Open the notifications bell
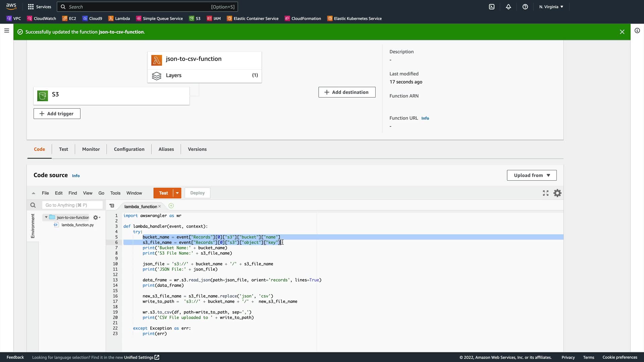The image size is (644, 362). tap(508, 7)
